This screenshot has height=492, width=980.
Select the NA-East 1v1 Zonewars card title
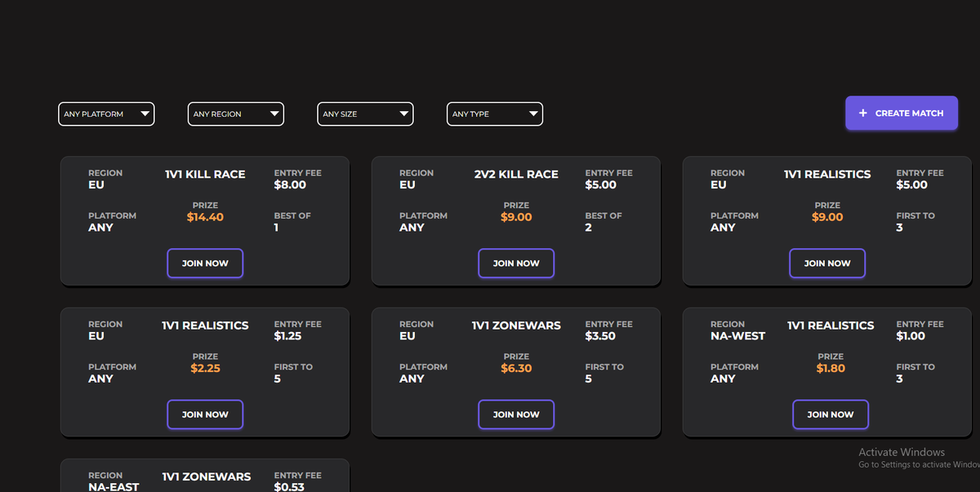pos(207,476)
